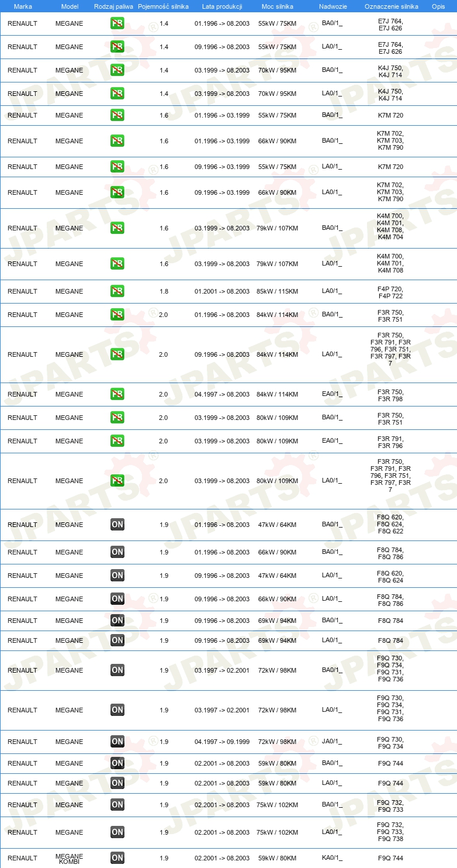Screen dimensions: 457x868
Task: Click the PB icon in the 80kW EA0/1_ row
Action: click(117, 441)
